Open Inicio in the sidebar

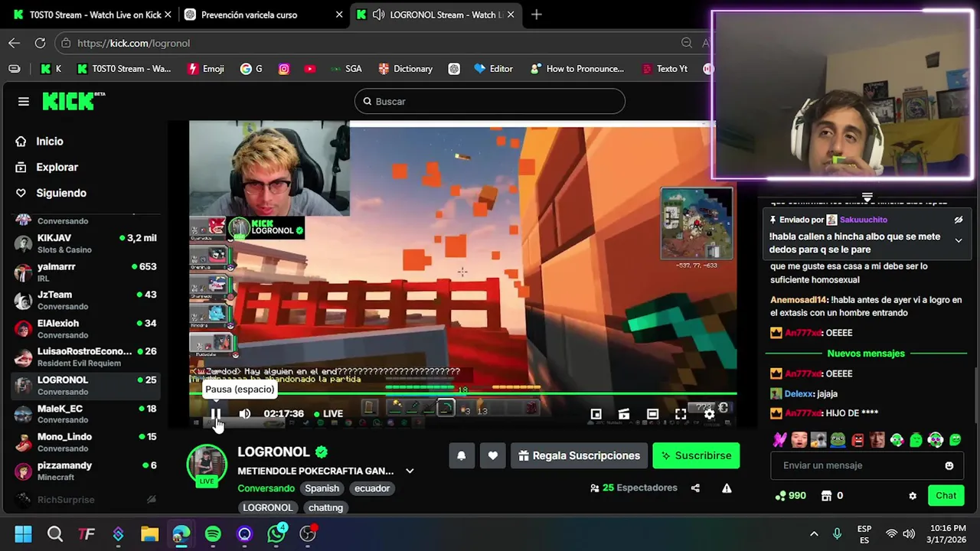point(50,142)
